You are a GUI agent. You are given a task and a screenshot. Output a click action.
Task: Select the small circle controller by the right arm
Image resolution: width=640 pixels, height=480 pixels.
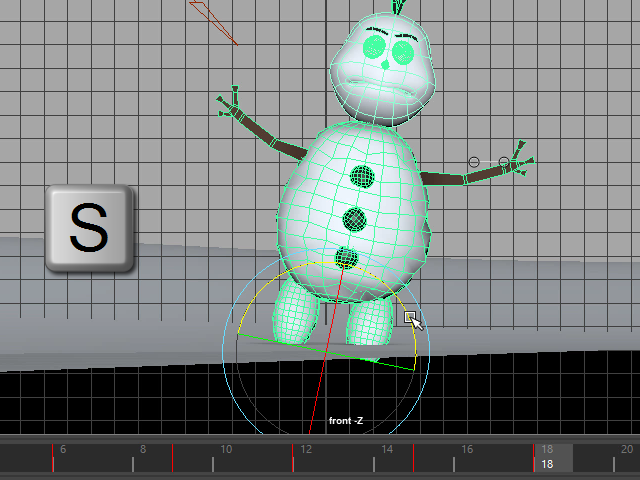tap(474, 161)
